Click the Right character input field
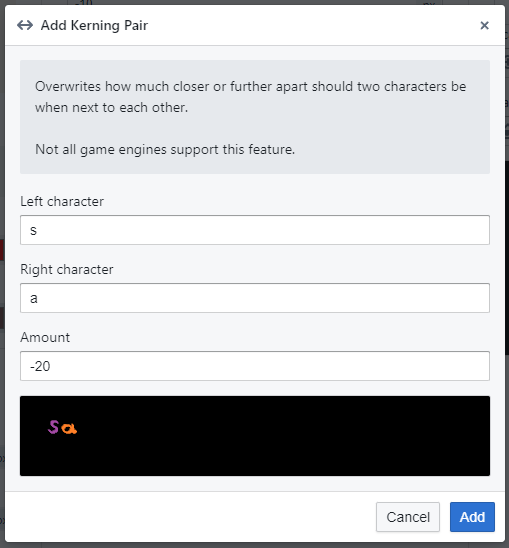The height and width of the screenshot is (548, 509). 255,298
